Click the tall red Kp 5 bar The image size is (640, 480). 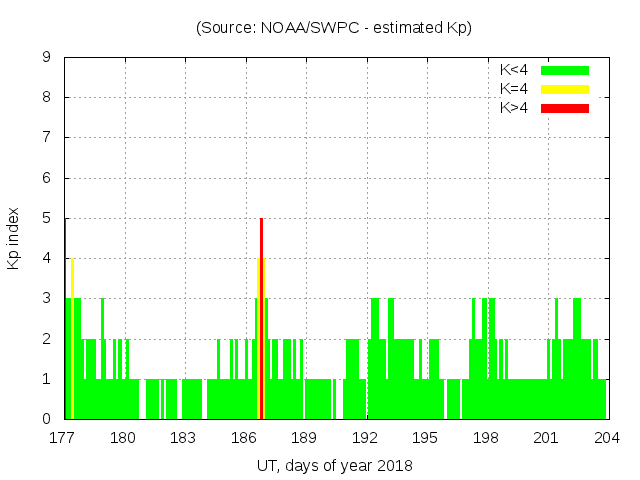click(x=261, y=318)
